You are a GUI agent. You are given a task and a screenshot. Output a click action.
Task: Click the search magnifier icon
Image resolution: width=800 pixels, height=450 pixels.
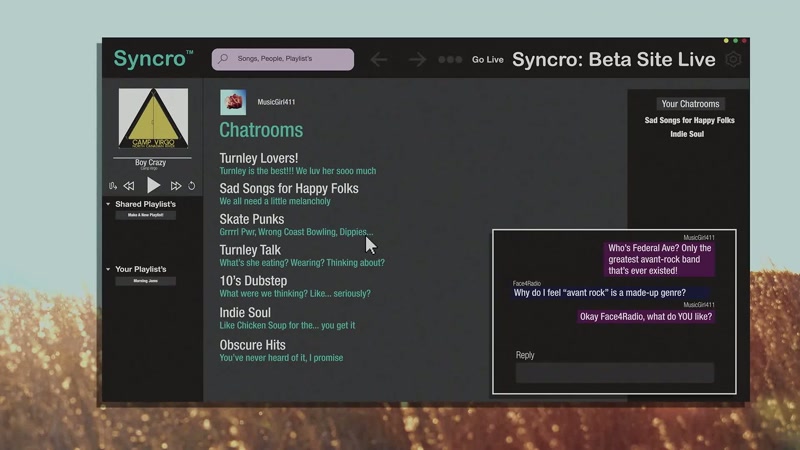(x=223, y=59)
